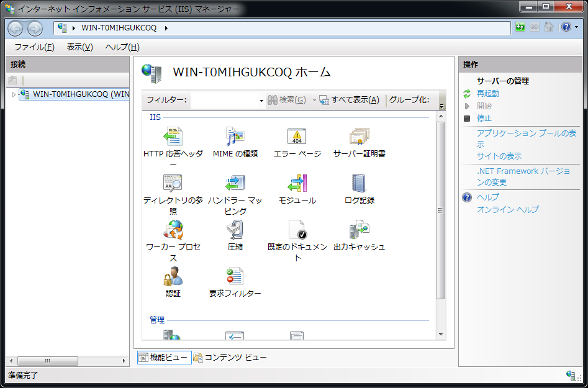Open the MIME の種類 feature
The image size is (588, 388).
[x=235, y=137]
